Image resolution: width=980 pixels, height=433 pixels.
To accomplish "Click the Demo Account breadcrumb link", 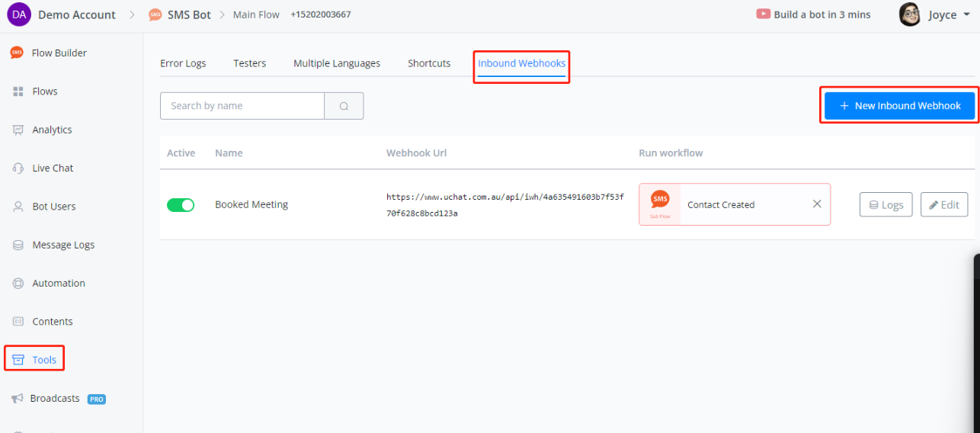I will (76, 14).
